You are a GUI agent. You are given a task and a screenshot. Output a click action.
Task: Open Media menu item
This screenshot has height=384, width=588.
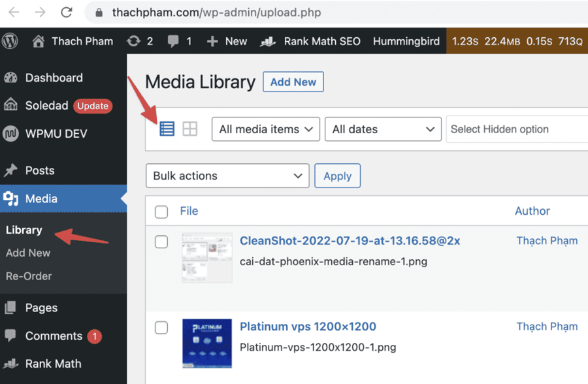click(41, 199)
